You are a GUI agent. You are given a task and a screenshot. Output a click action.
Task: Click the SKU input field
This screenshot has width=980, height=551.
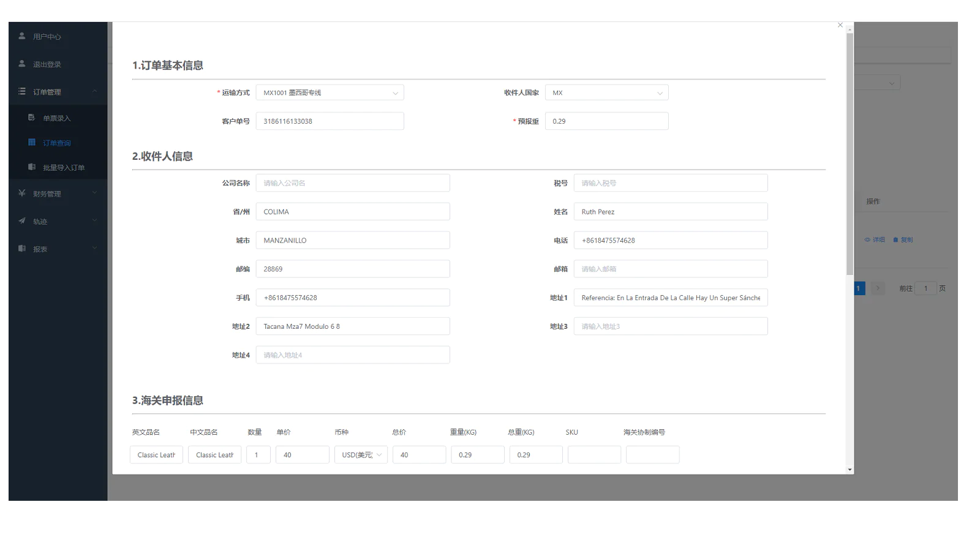coord(594,455)
